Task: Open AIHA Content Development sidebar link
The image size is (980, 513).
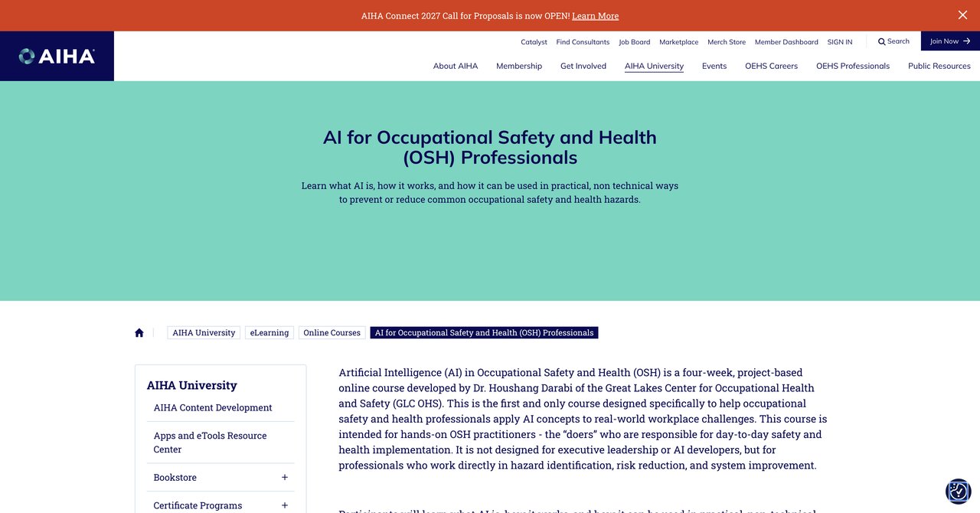Action: coord(213,407)
